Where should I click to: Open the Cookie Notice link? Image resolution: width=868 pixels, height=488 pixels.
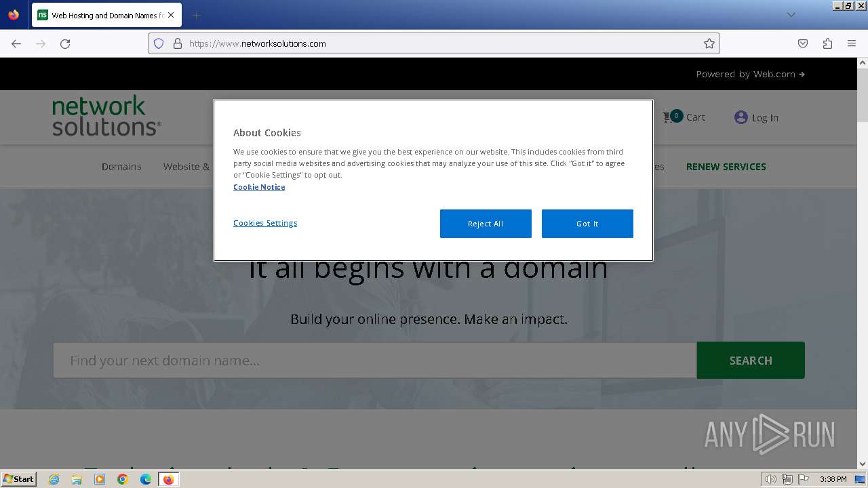click(x=259, y=187)
